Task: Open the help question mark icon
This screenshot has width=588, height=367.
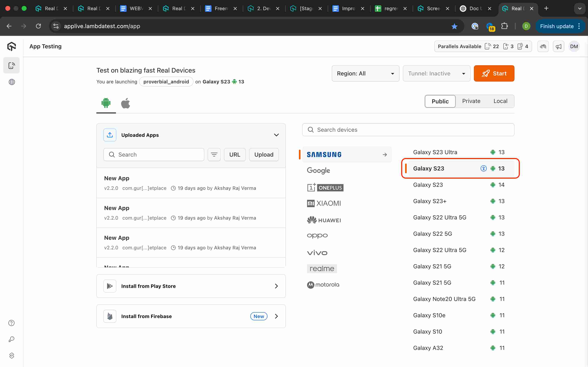Action: (12, 323)
